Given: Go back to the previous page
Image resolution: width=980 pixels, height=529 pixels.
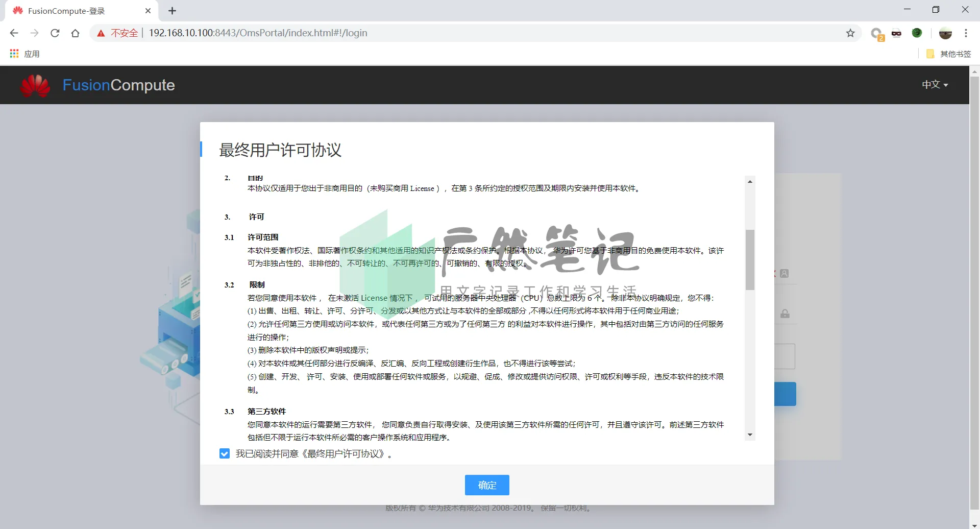Looking at the screenshot, I should tap(14, 33).
